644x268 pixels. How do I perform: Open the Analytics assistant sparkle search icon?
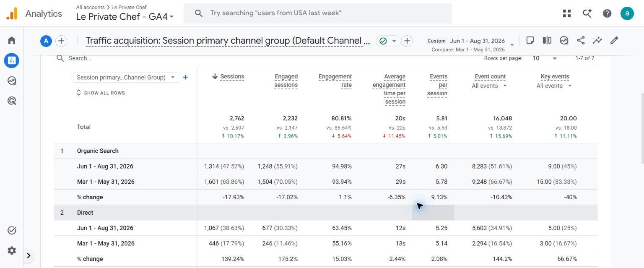coord(587,13)
